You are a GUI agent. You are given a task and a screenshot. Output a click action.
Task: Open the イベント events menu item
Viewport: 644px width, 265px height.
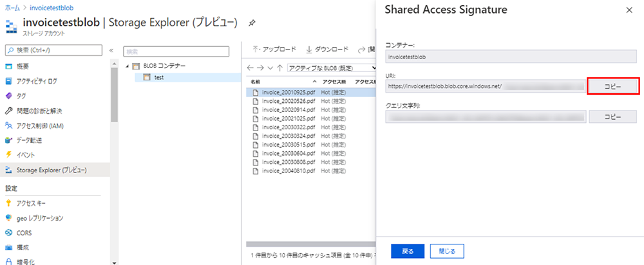tap(26, 155)
